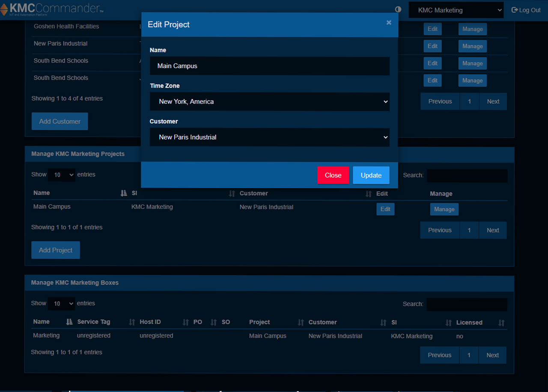Click the projects Search field
This screenshot has width=548, height=392.
[x=467, y=175]
